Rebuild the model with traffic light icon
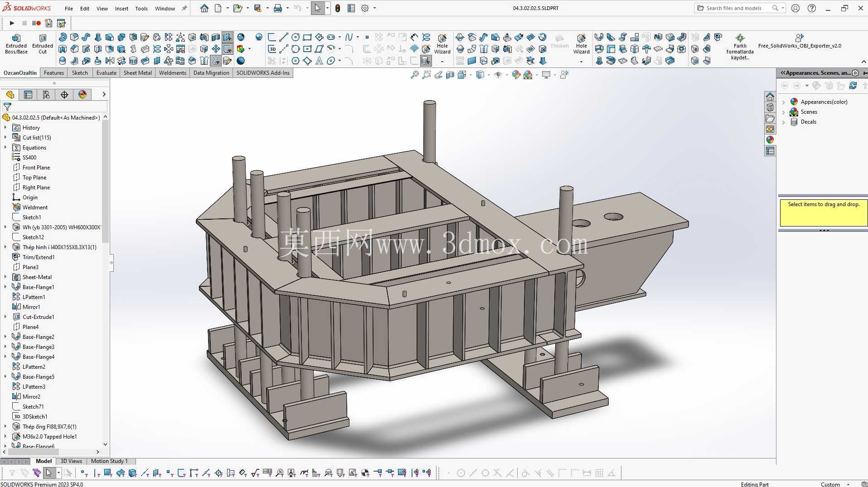The width and height of the screenshot is (868, 487). (338, 8)
